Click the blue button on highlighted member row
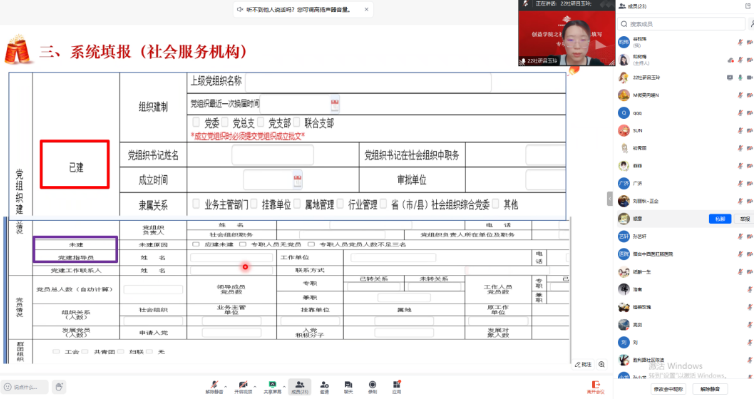Viewport: 754px width, 399px height. coord(720,219)
